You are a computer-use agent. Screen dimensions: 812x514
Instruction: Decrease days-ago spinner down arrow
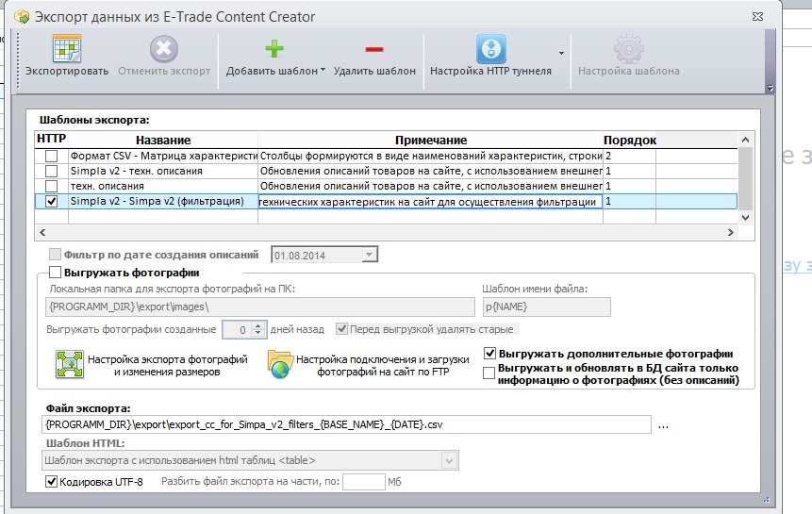coord(258,333)
